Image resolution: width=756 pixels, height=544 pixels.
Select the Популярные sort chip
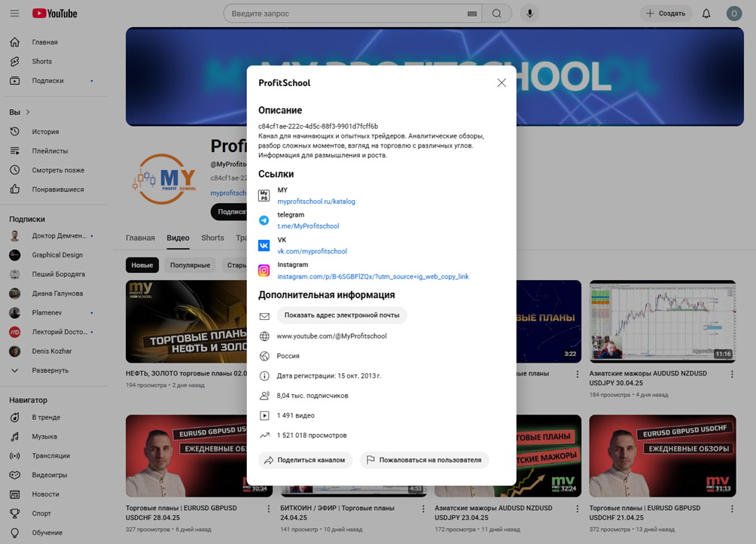click(190, 265)
